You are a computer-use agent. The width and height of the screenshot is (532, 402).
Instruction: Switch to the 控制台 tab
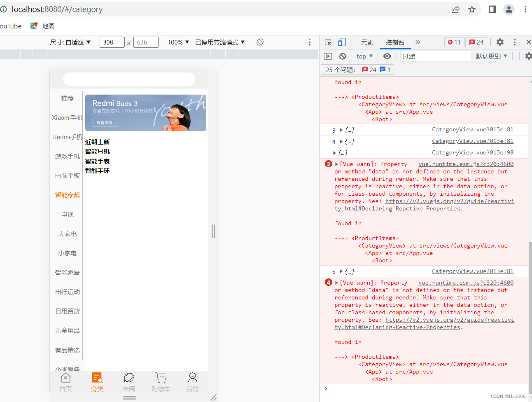(395, 42)
